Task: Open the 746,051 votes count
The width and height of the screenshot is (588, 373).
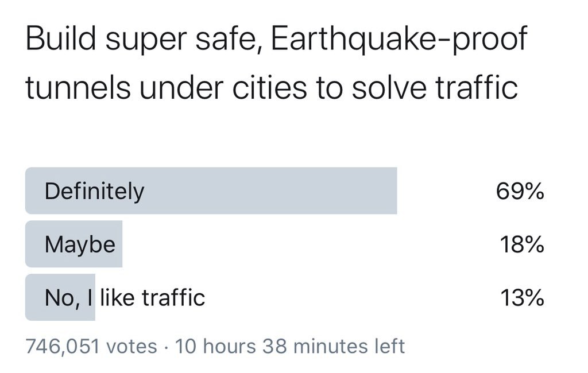Action: (x=91, y=346)
